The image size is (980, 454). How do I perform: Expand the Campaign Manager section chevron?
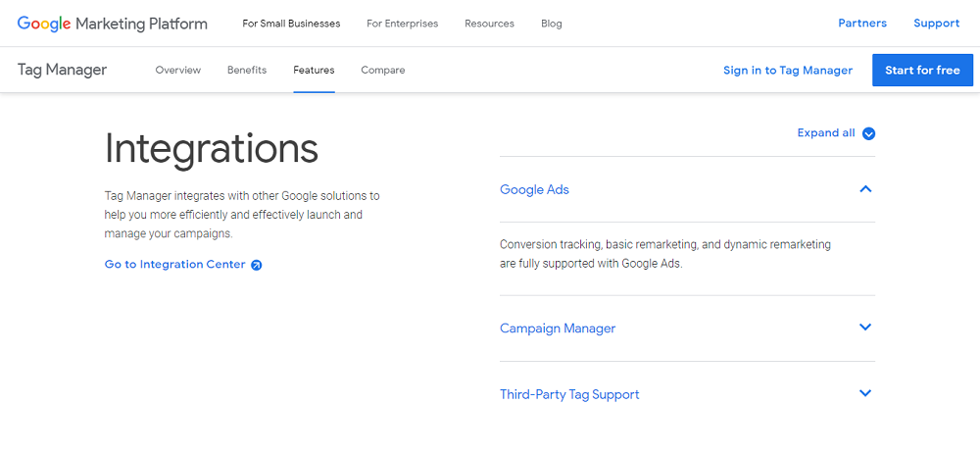coord(865,328)
